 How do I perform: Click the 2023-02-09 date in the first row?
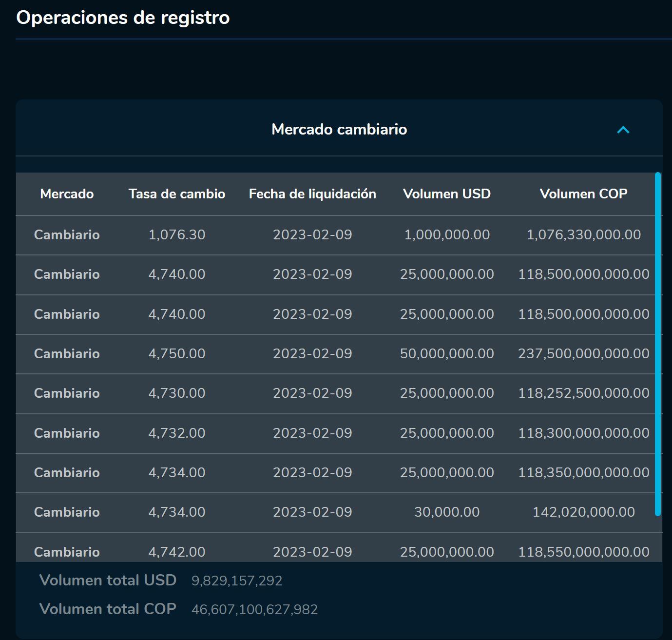pyautogui.click(x=312, y=234)
